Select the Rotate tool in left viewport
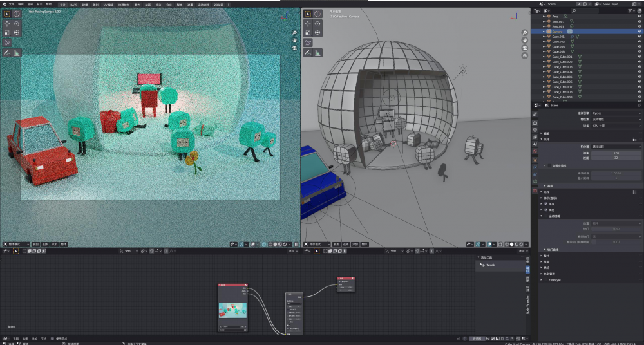This screenshot has width=644, height=345. point(17,24)
